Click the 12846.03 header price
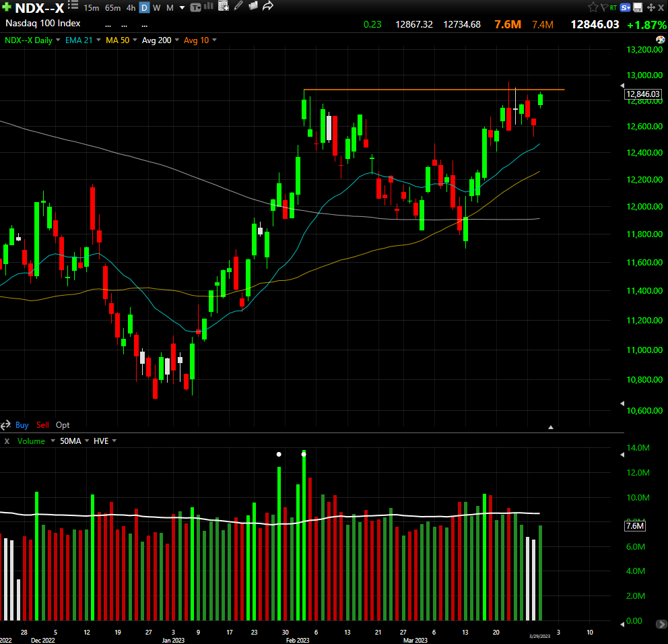The width and height of the screenshot is (668, 644). click(595, 25)
